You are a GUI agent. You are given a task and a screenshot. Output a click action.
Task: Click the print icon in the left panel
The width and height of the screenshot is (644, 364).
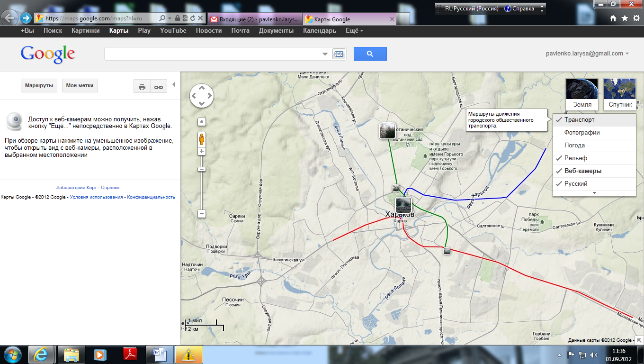pyautogui.click(x=142, y=87)
